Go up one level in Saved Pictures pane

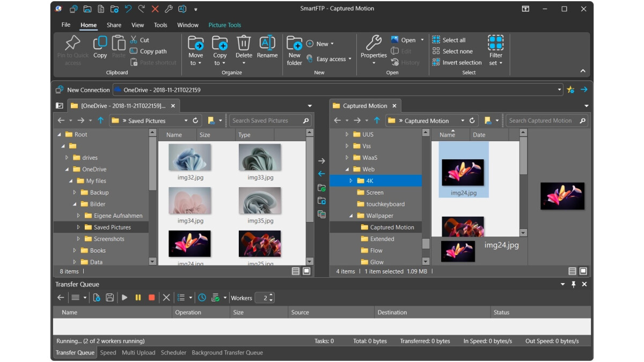[x=100, y=121]
